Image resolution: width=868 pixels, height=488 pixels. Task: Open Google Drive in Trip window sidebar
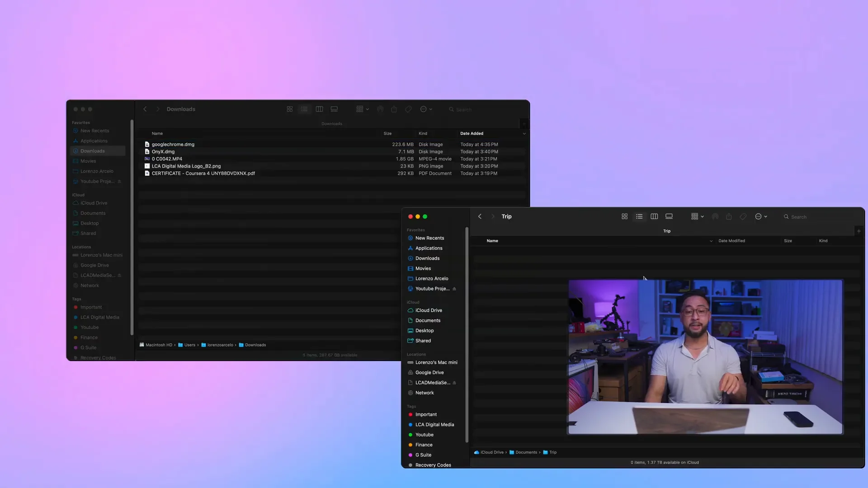429,373
